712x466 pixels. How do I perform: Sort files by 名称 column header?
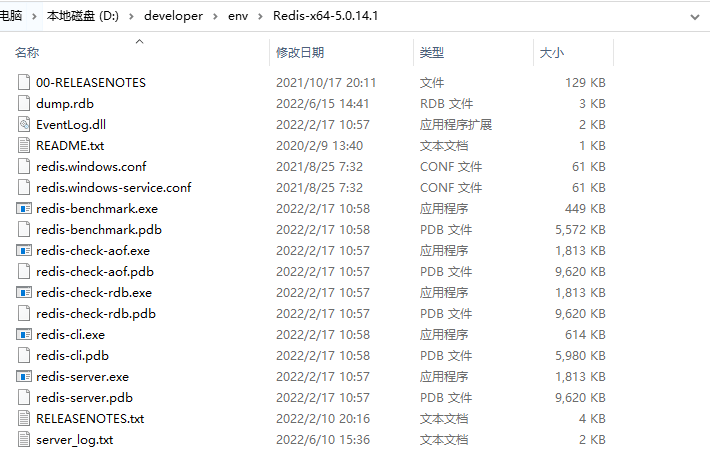pos(27,53)
